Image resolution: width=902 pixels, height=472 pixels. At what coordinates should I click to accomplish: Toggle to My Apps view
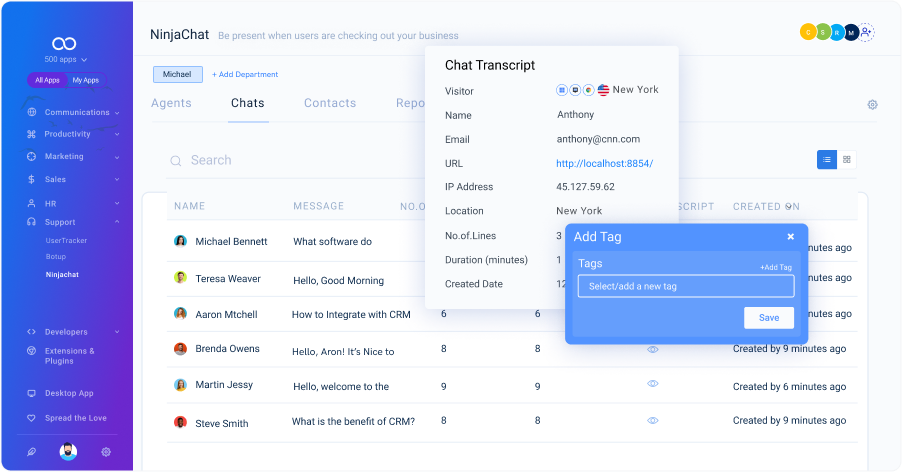click(x=86, y=80)
